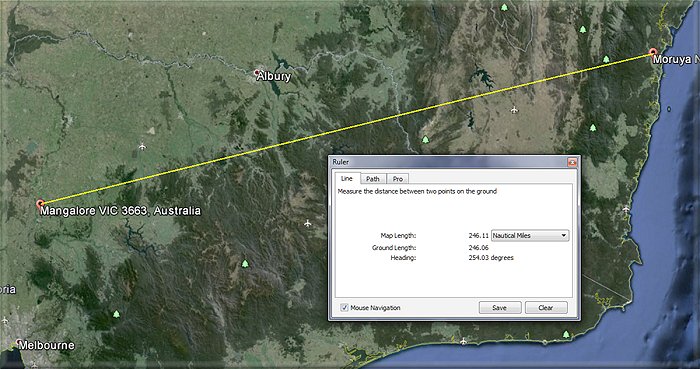This screenshot has height=369, width=700.
Task: Switch to the Path tab
Action: pos(373,179)
